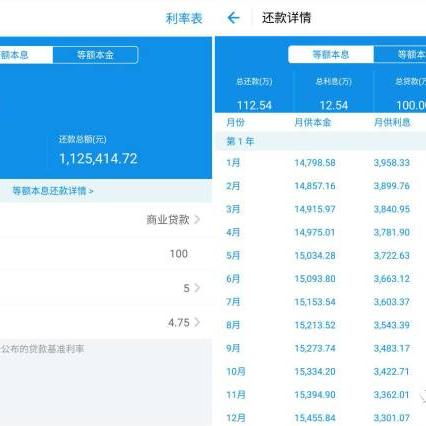Select 12月 principal 15,455.84
This screenshot has height=426, width=426.
[315, 418]
